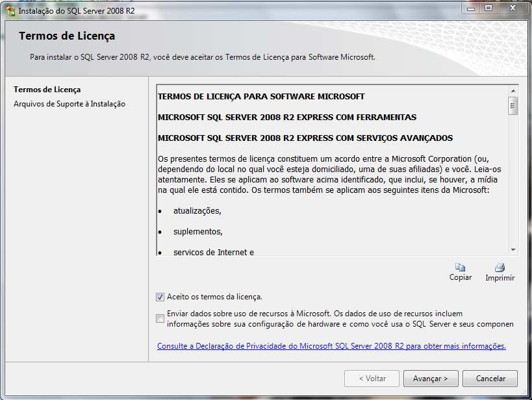The image size is (532, 400).
Task: Click the Copiar copy icon
Action: (x=460, y=267)
